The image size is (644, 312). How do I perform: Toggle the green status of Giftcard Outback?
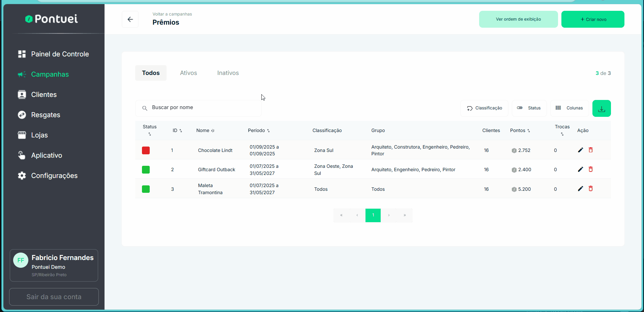coord(146,170)
